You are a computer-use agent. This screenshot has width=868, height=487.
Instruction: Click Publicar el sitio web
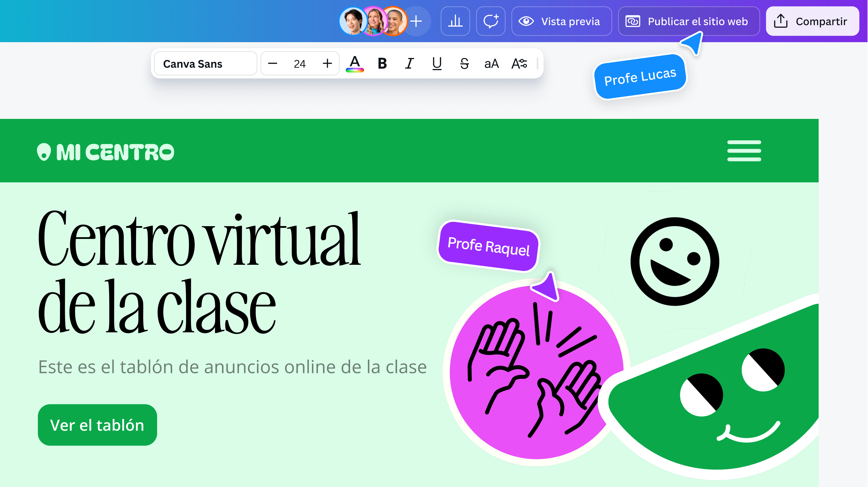click(x=689, y=21)
